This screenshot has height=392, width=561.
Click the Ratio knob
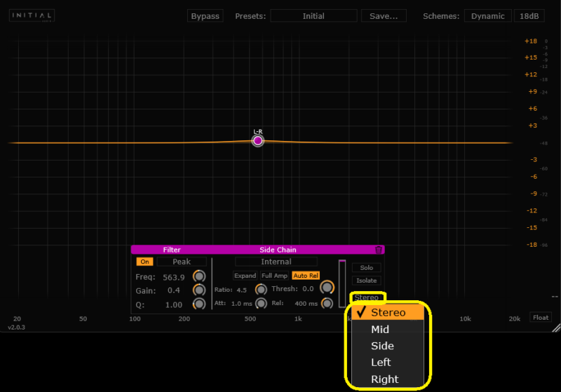click(261, 289)
